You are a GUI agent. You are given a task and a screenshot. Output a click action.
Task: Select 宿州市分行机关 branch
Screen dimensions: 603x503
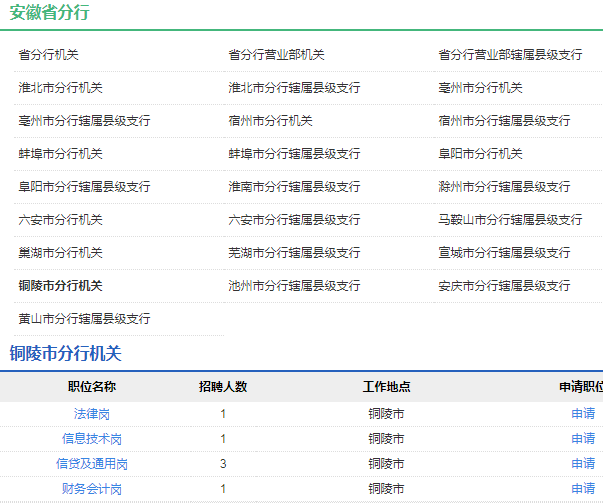270,121
